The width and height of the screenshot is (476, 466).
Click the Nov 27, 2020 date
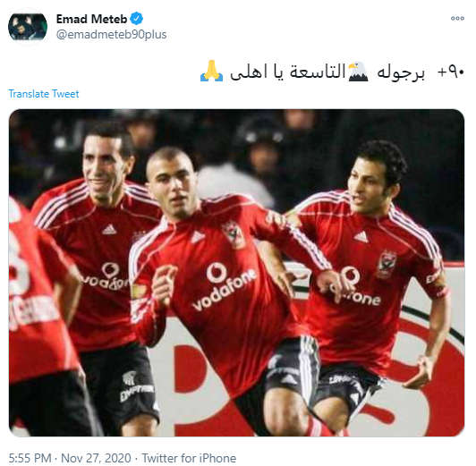pyautogui.click(x=97, y=458)
